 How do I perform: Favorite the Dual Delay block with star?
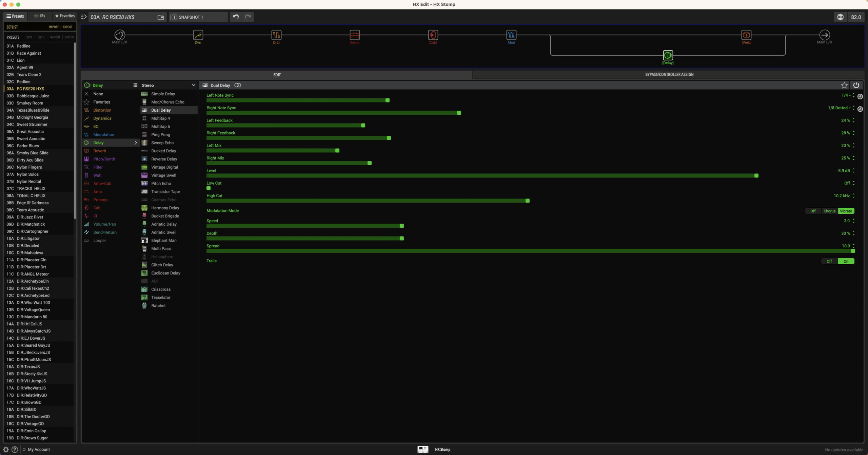tap(844, 86)
